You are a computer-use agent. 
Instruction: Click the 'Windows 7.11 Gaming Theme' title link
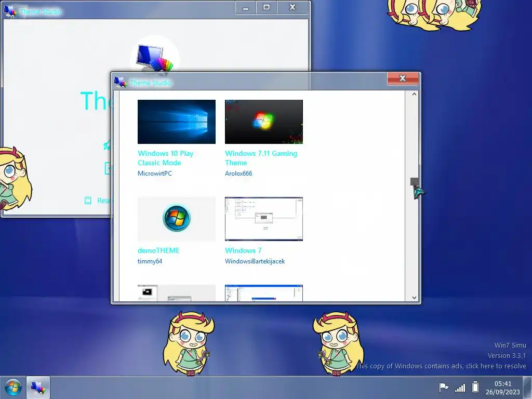261,158
